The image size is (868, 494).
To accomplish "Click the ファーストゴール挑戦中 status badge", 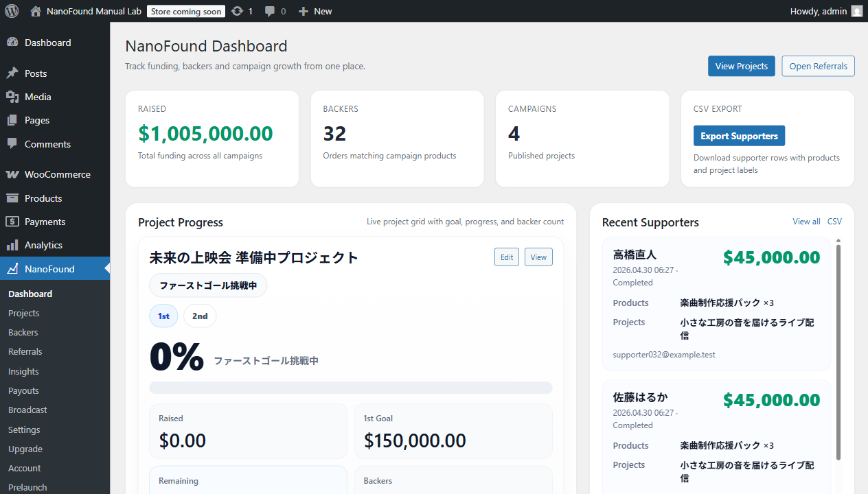I will [x=208, y=285].
